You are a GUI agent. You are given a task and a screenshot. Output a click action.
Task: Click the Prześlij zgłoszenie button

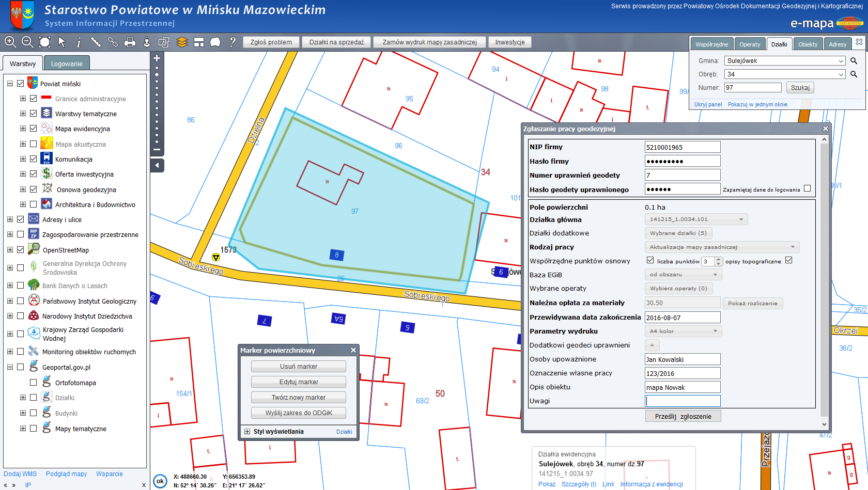coord(683,416)
